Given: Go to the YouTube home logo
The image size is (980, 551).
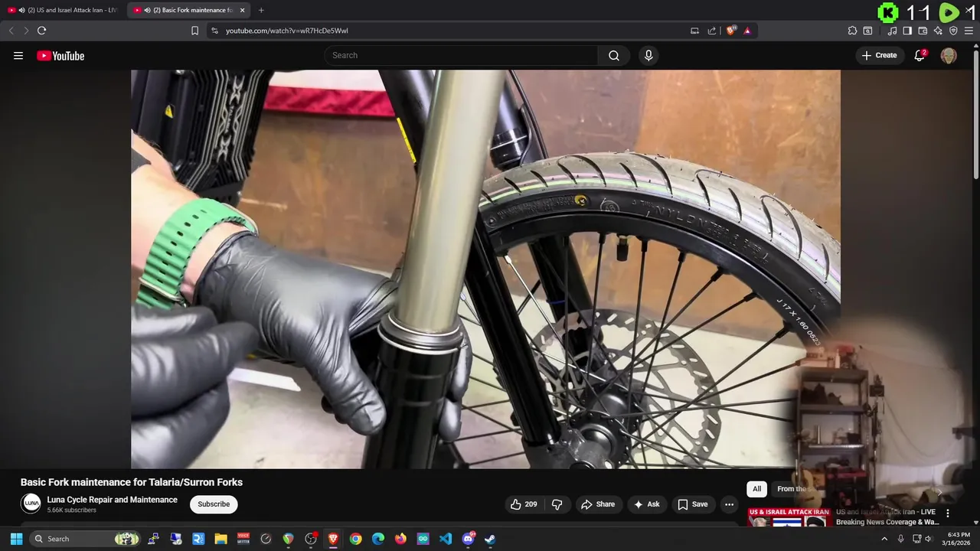Looking at the screenshot, I should pos(60,55).
